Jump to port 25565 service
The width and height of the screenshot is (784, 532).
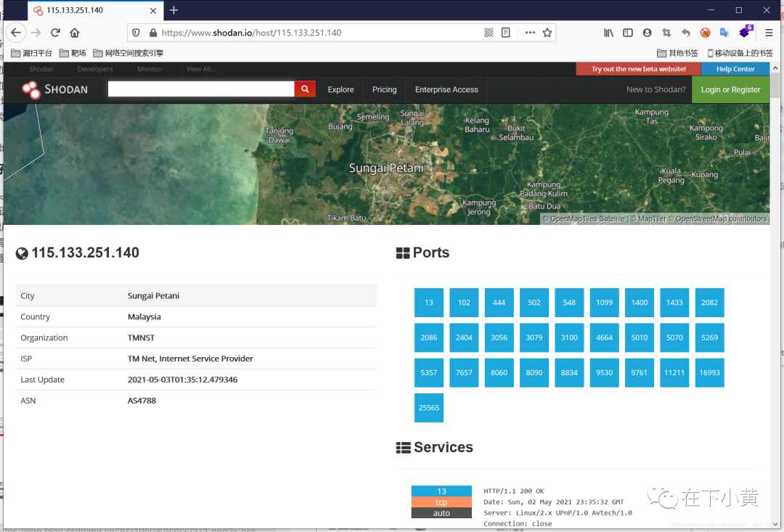(429, 407)
